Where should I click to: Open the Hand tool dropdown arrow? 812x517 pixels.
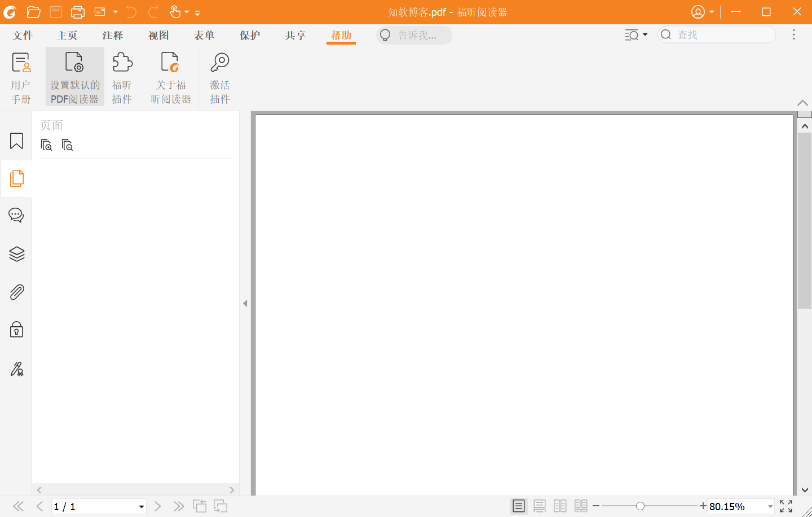[x=187, y=12]
